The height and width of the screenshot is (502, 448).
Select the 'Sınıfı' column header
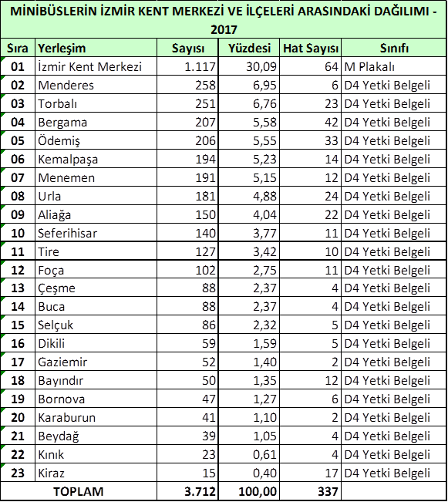click(x=394, y=48)
